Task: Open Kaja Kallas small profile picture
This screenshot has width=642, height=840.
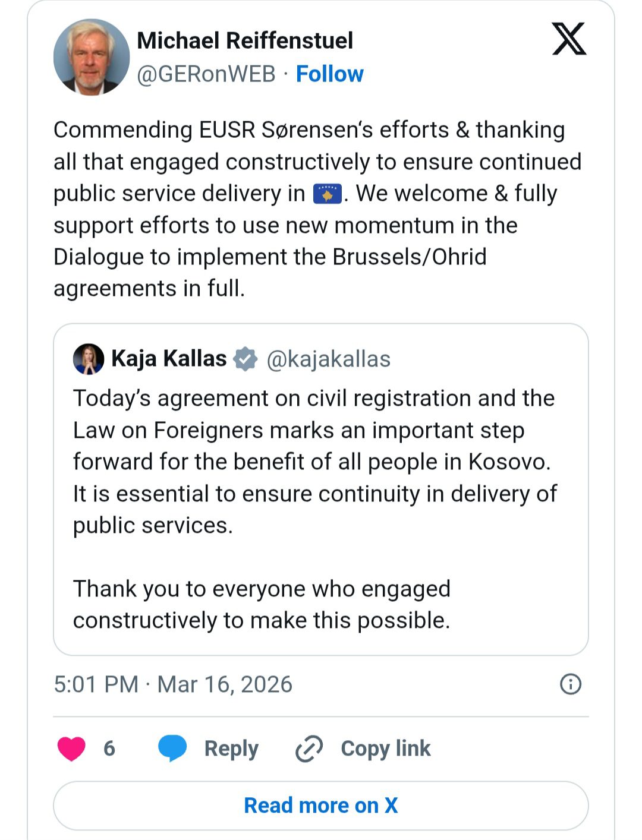Action: point(89,359)
